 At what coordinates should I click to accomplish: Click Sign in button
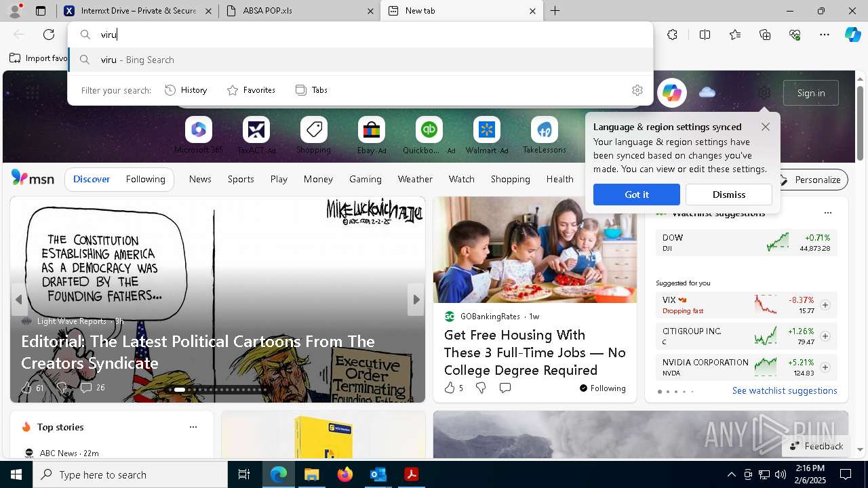tap(811, 93)
